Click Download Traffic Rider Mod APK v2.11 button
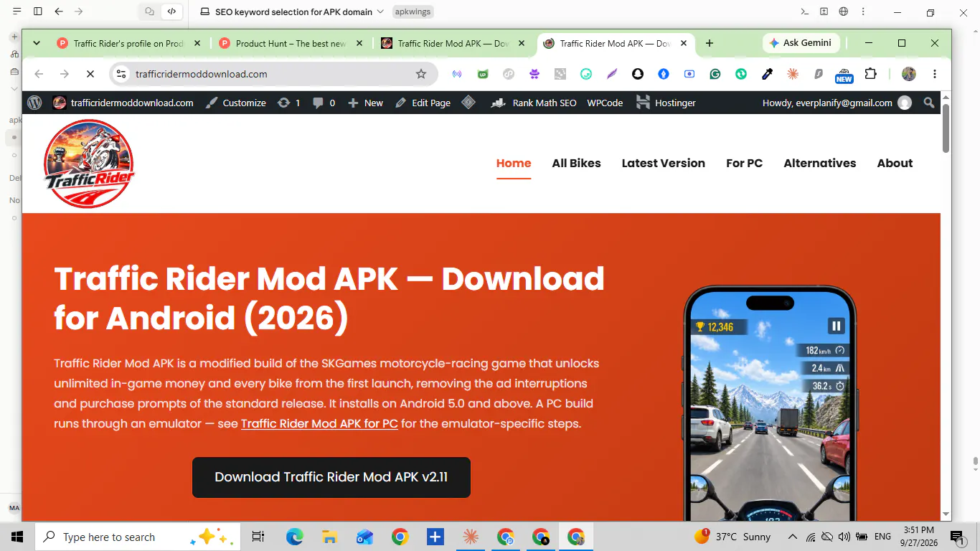 pyautogui.click(x=331, y=477)
